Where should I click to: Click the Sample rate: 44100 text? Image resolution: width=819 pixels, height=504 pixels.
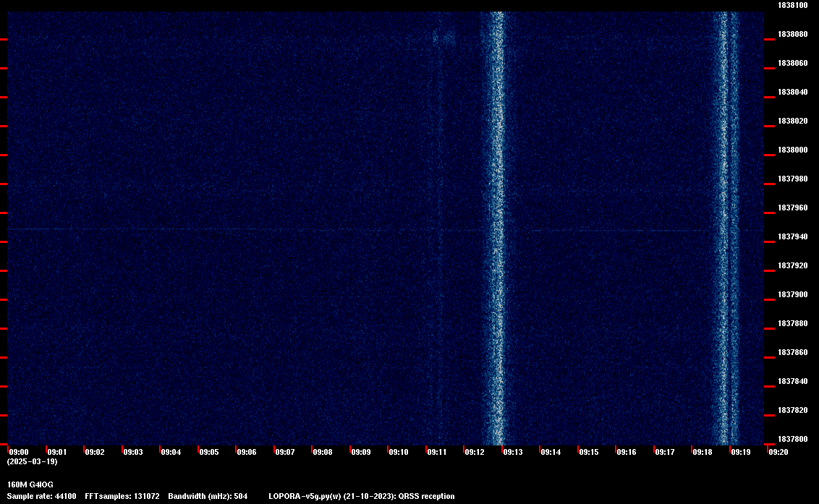coord(41,496)
